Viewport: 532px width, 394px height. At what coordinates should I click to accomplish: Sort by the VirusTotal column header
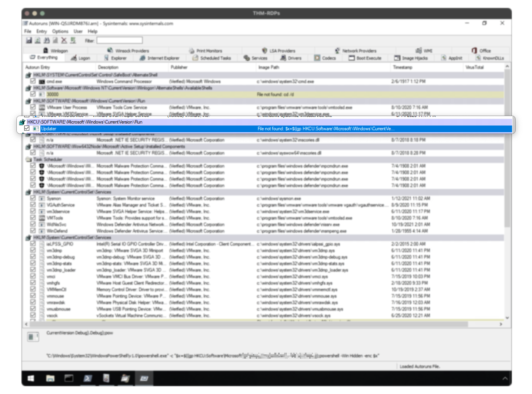pyautogui.click(x=484, y=67)
